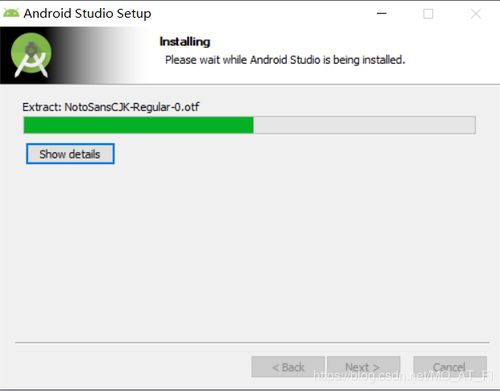Click the unfilled grey portion of progress bar
Viewport: 500px width, 391px height.
point(364,125)
